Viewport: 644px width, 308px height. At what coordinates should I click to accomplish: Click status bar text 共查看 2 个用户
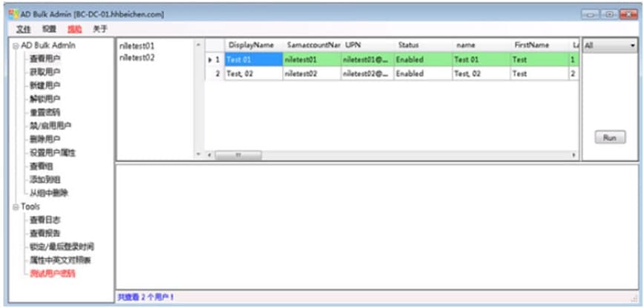(x=146, y=297)
